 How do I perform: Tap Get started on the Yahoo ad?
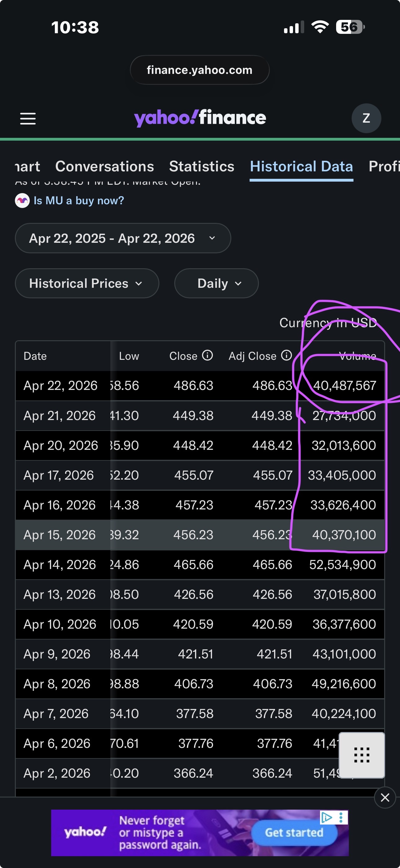(294, 833)
